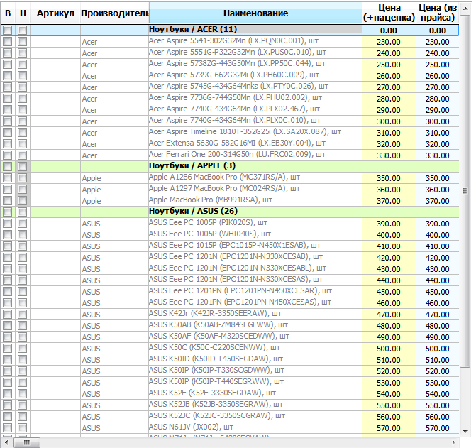
Task: Check the Н box for Acer Aspire 5551G-P322G32Mn
Action: (22, 53)
